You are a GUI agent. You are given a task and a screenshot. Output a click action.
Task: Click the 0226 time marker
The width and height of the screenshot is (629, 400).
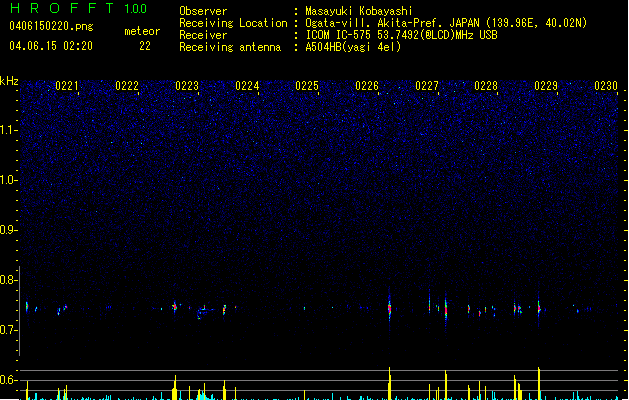[367, 85]
